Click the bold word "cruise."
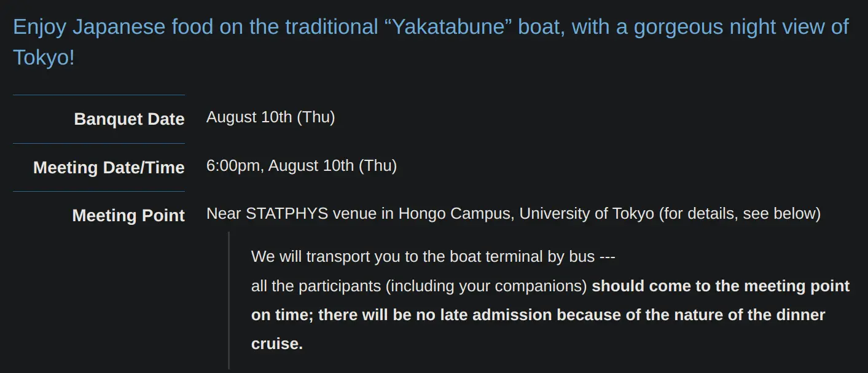868x373 pixels. pyautogui.click(x=276, y=344)
